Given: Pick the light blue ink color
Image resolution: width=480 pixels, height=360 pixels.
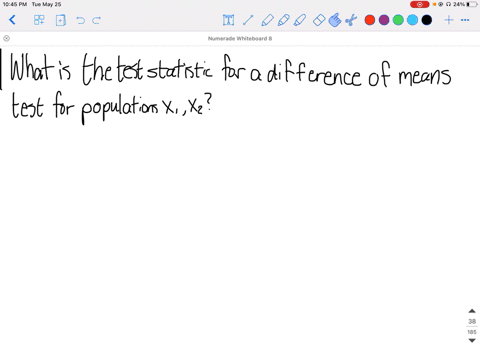Looking at the screenshot, I should point(412,20).
